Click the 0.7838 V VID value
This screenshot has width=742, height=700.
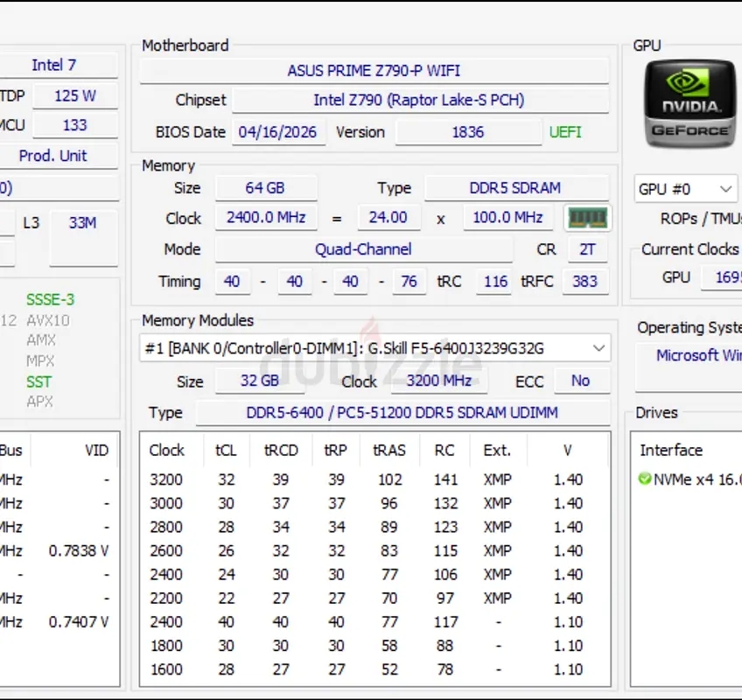pos(79,550)
